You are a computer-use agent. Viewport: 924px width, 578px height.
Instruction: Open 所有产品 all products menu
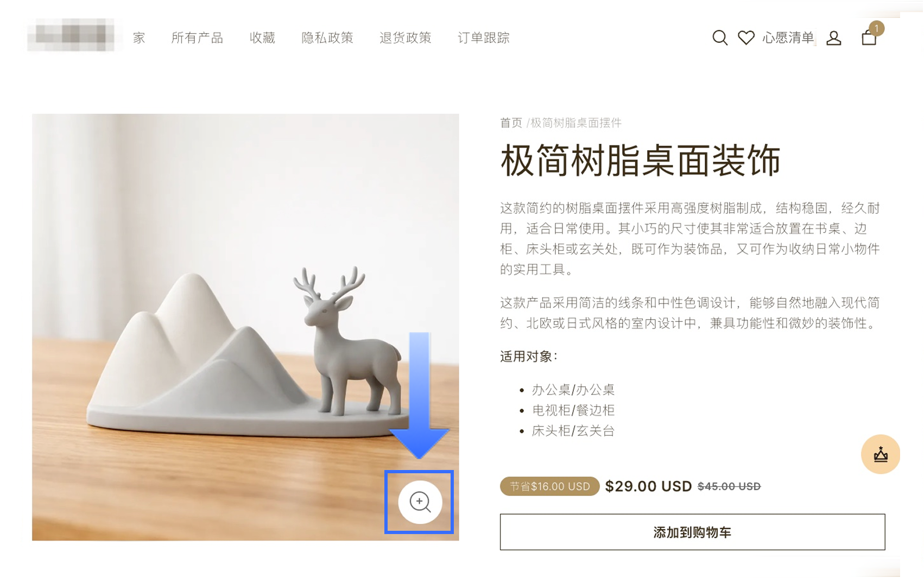[197, 38]
